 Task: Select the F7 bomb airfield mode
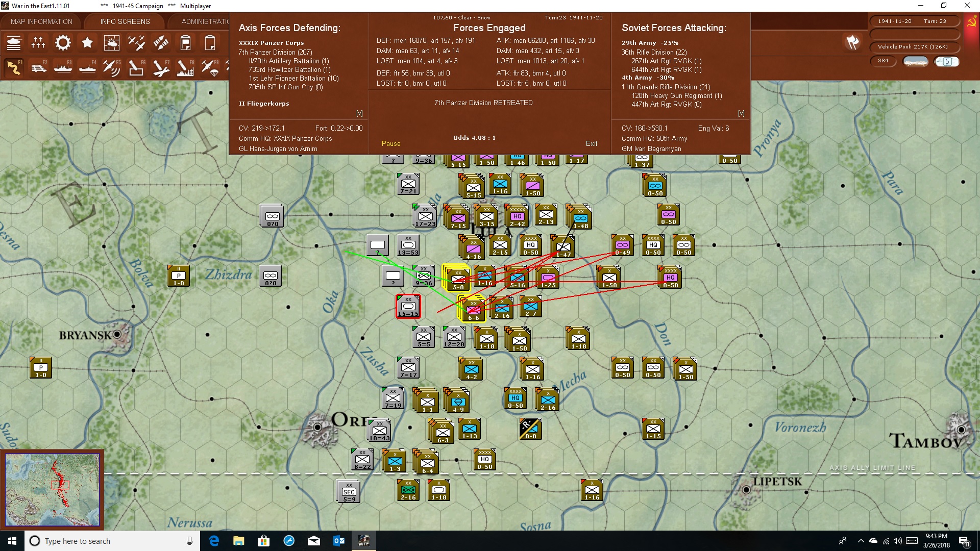(x=161, y=67)
